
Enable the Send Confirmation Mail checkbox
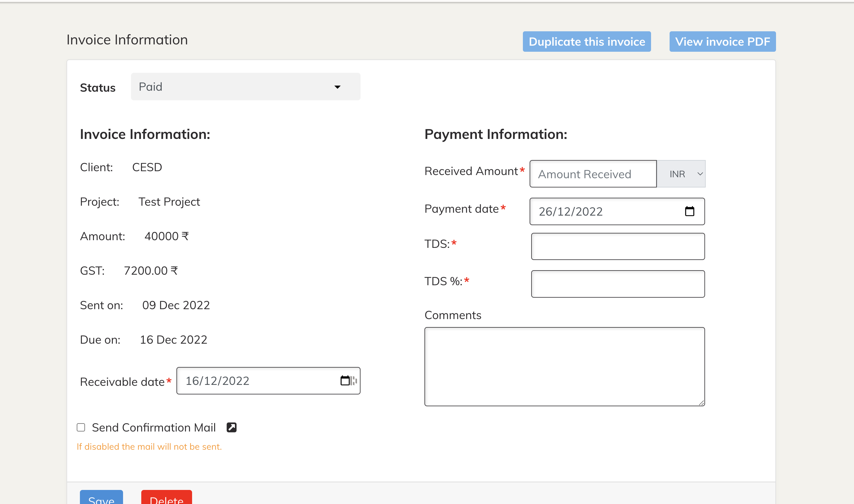pyautogui.click(x=81, y=428)
